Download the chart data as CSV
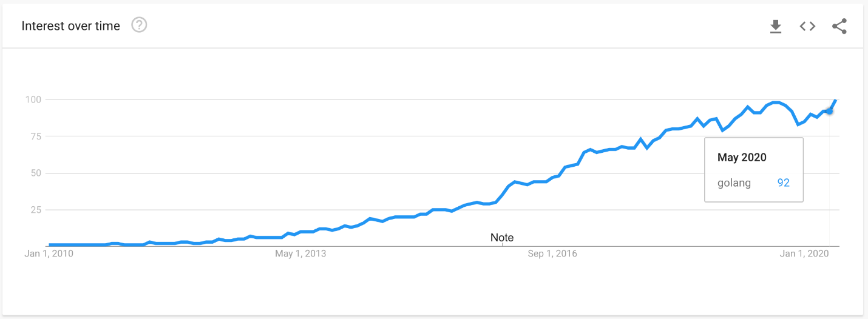Screen dimensions: 868x319 [x=775, y=26]
